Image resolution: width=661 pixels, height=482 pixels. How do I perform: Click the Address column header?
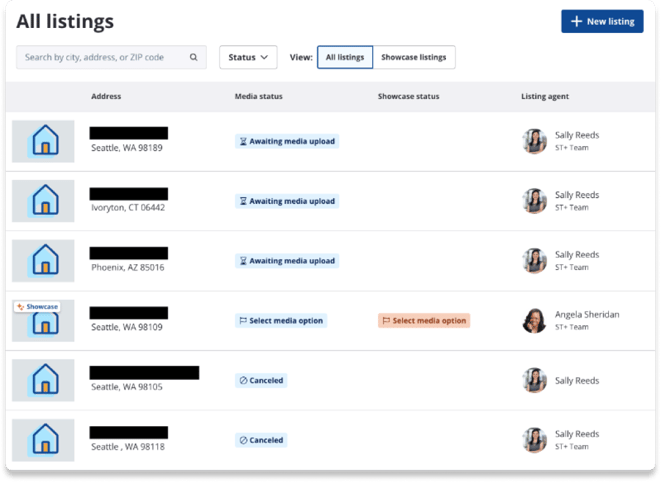tap(107, 97)
